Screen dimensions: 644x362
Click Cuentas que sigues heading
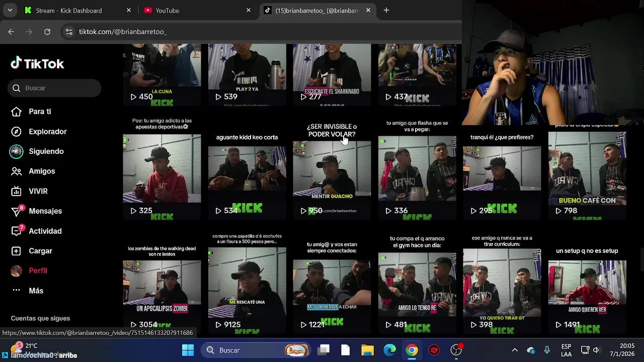pyautogui.click(x=40, y=318)
